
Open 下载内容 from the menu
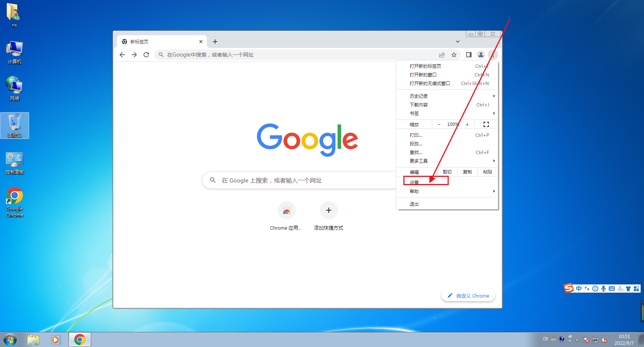(x=447, y=105)
